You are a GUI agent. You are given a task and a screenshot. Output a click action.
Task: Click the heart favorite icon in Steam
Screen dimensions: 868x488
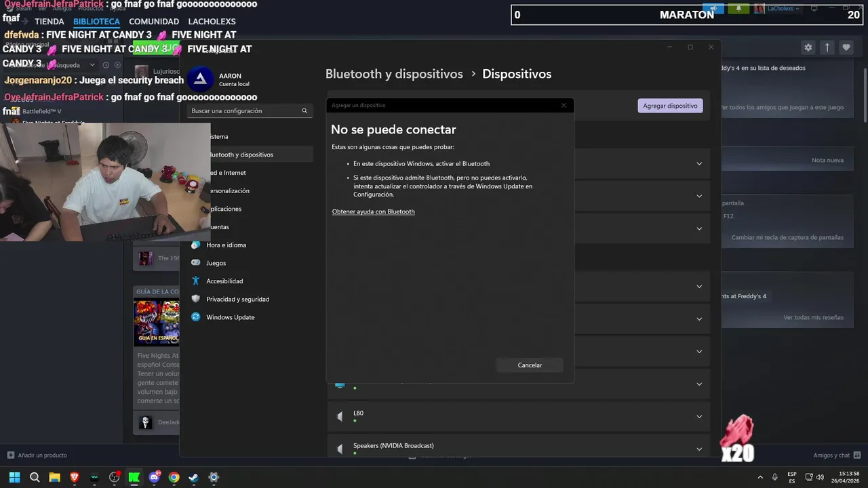point(846,47)
